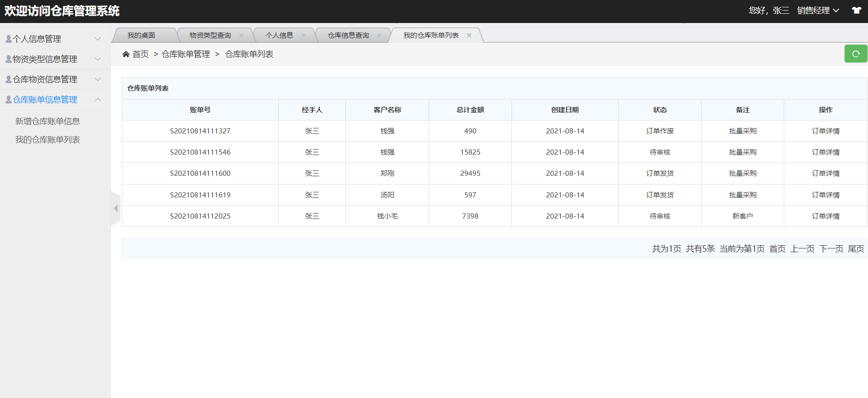This screenshot has width=868, height=398.
Task: Select the 仓库物资信息管理 menu label
Action: click(45, 80)
